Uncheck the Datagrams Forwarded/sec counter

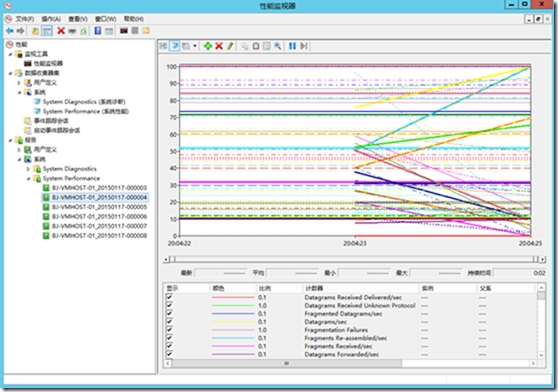[169, 354]
